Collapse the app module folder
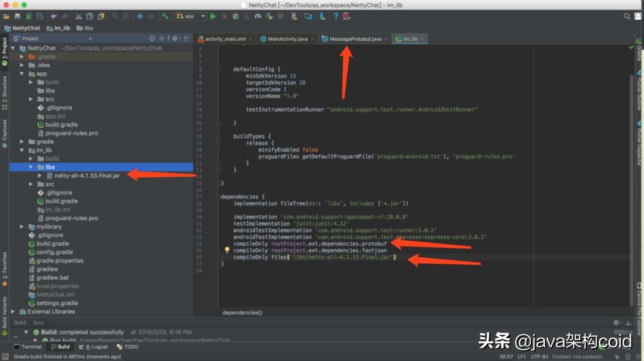Viewport: 644px width, 361px height. click(22, 73)
